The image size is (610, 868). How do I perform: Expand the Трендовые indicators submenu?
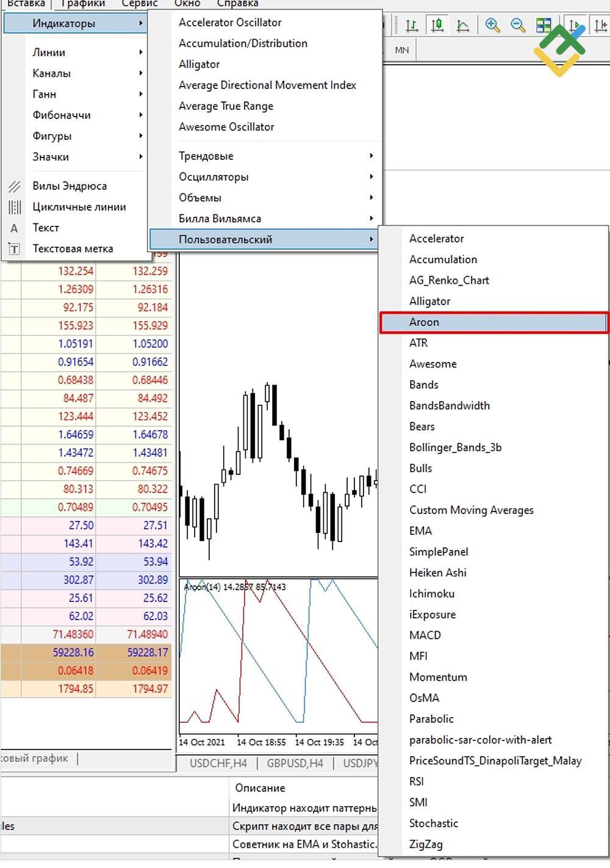click(265, 156)
